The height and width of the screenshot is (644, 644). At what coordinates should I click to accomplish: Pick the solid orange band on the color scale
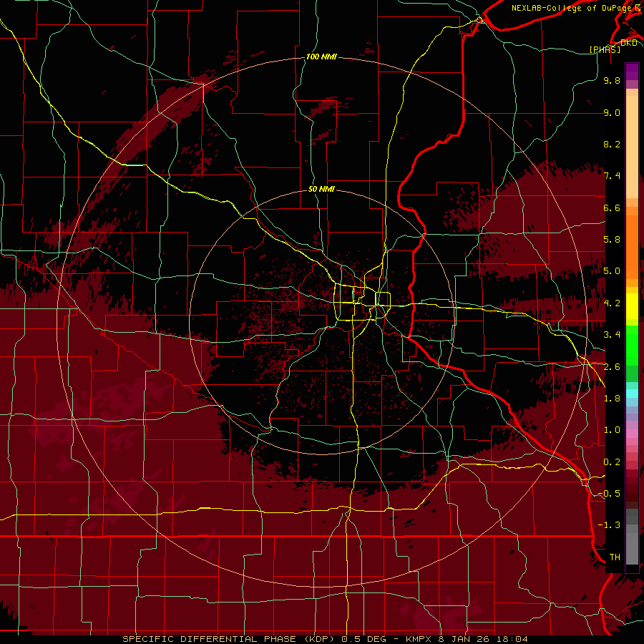pyautogui.click(x=632, y=248)
